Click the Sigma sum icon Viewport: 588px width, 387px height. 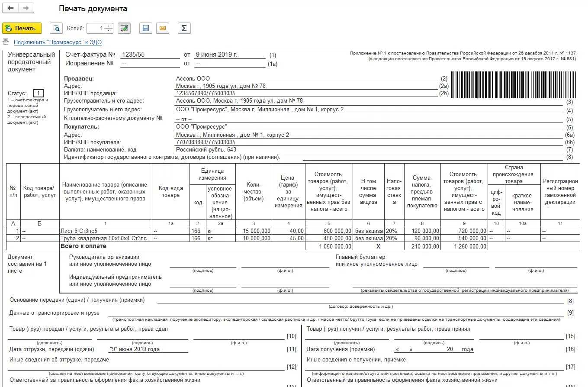click(x=184, y=28)
